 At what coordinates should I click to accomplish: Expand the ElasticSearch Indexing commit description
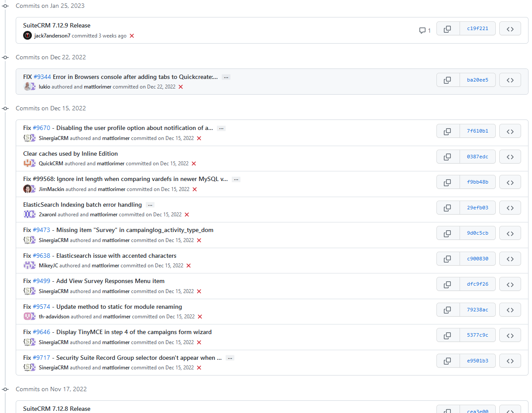coord(150,205)
